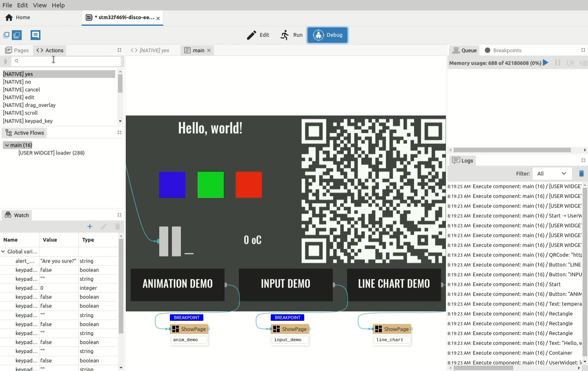Open the Help menu
This screenshot has width=588, height=371.
(58, 5)
